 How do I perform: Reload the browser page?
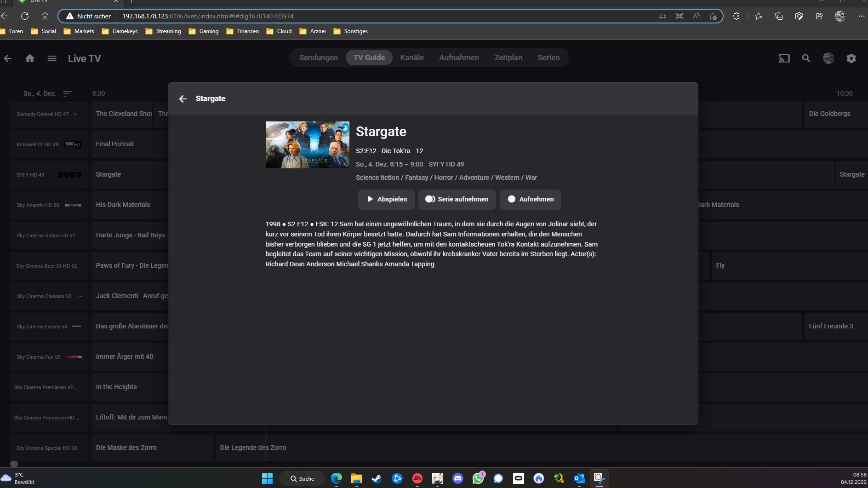(x=25, y=16)
